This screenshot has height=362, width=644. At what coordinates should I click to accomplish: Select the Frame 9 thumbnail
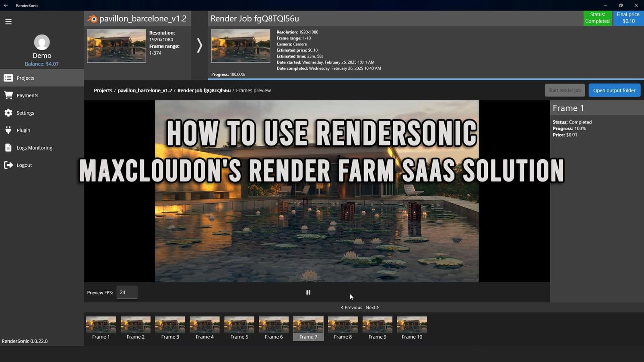pyautogui.click(x=378, y=328)
